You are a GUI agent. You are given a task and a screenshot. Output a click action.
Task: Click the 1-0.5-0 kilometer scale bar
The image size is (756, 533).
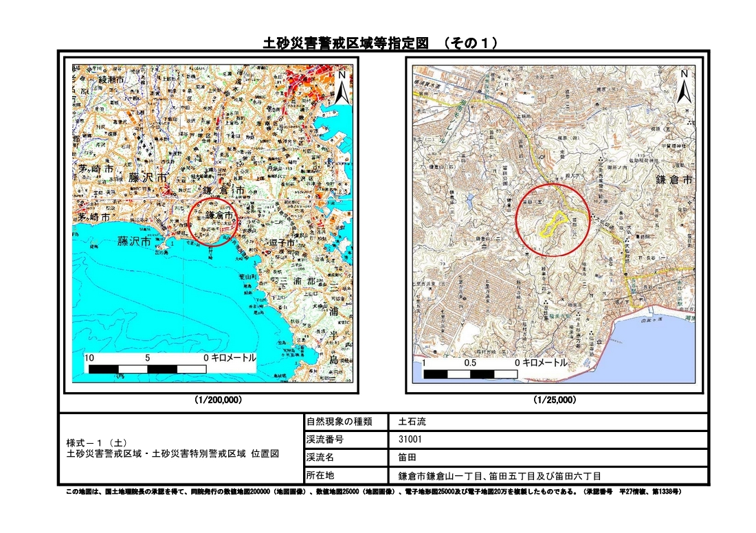point(470,374)
